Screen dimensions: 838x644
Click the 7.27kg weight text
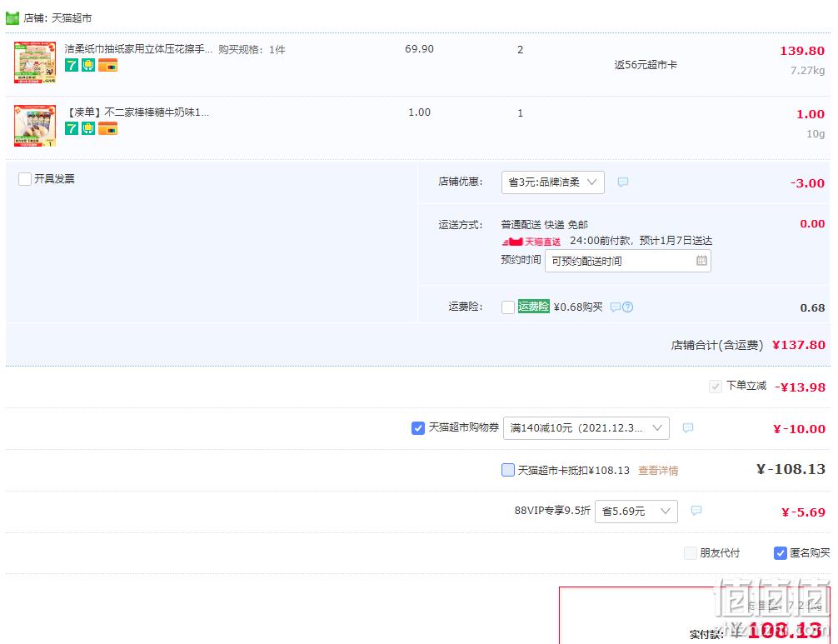click(x=807, y=70)
